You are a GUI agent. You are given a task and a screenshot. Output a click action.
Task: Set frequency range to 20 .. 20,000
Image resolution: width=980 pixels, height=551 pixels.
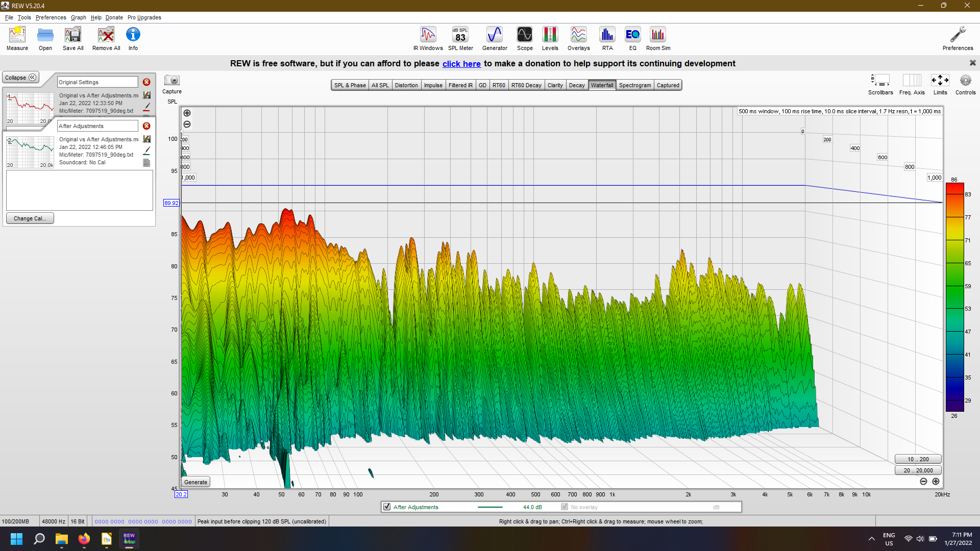coord(918,470)
